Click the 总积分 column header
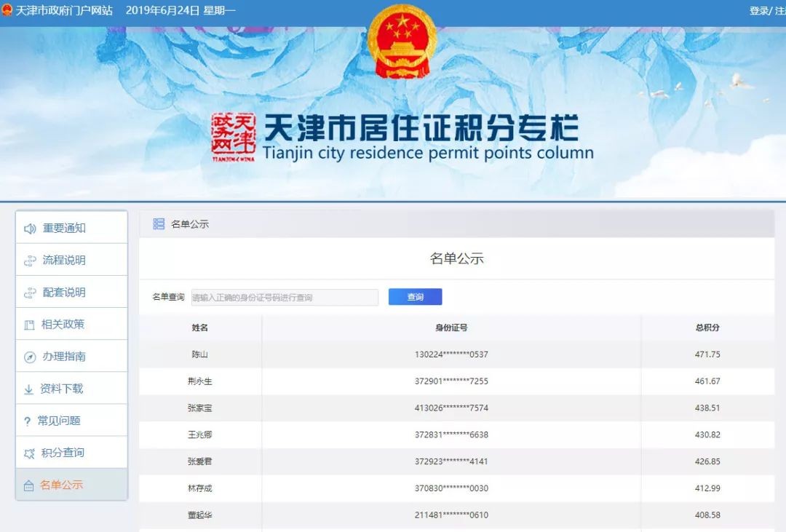Viewport: 786px width, 532px height. pos(707,328)
